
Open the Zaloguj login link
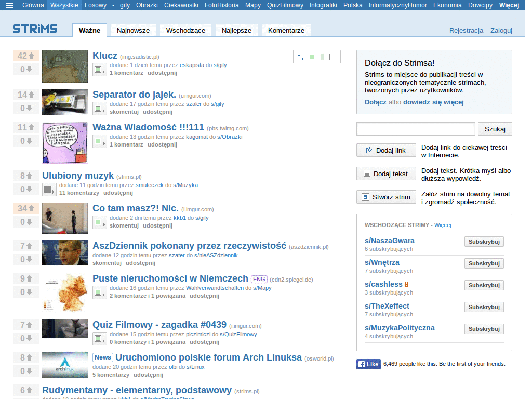pyautogui.click(x=501, y=31)
